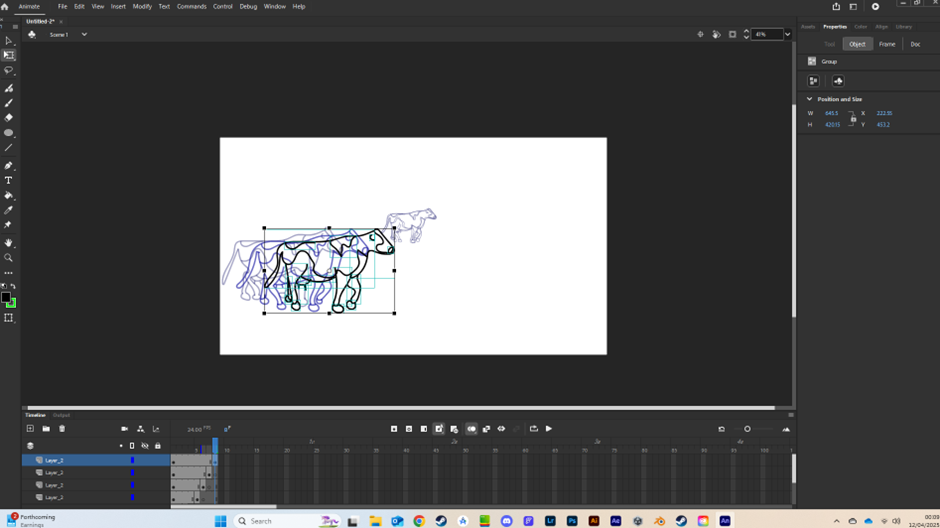
Task: Click the Zoom magnifier tool
Action: tap(9, 258)
